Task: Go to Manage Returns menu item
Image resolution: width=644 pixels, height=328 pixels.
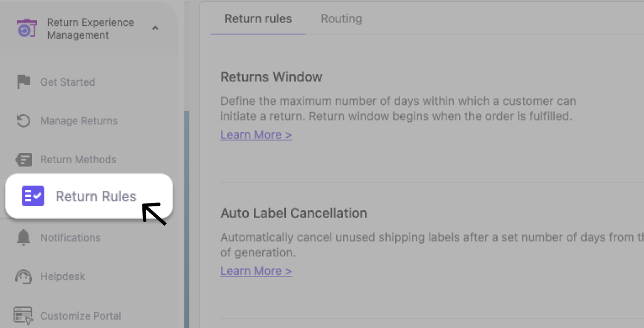Action: (79, 121)
